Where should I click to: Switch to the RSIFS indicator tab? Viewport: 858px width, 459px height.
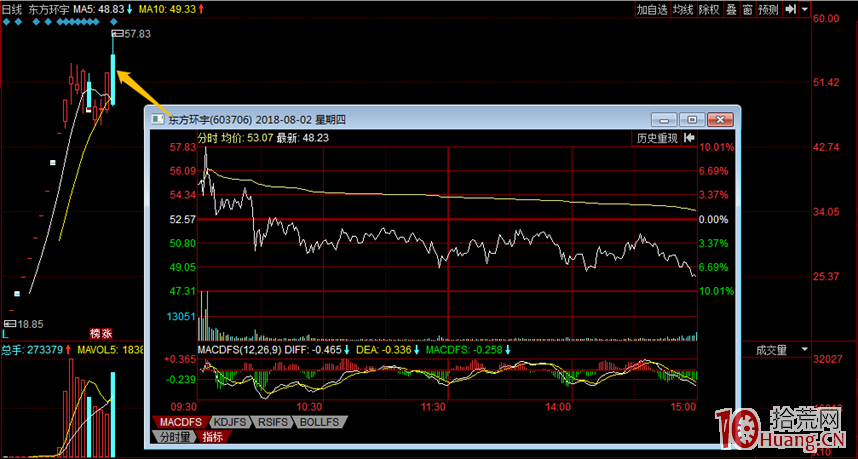point(273,422)
